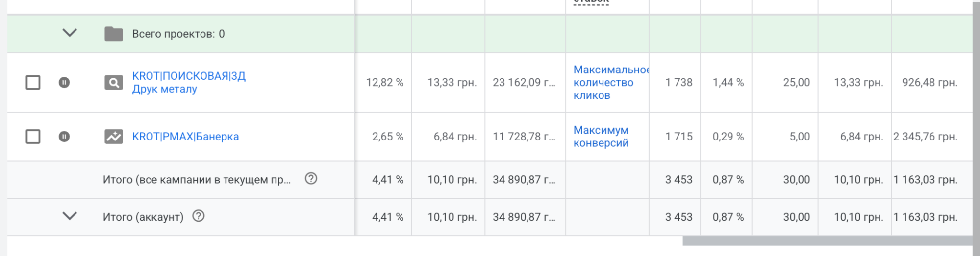This screenshot has height=256, width=980.
Task: Open help icon next to Итого (все кампании)
Action: pyautogui.click(x=311, y=179)
